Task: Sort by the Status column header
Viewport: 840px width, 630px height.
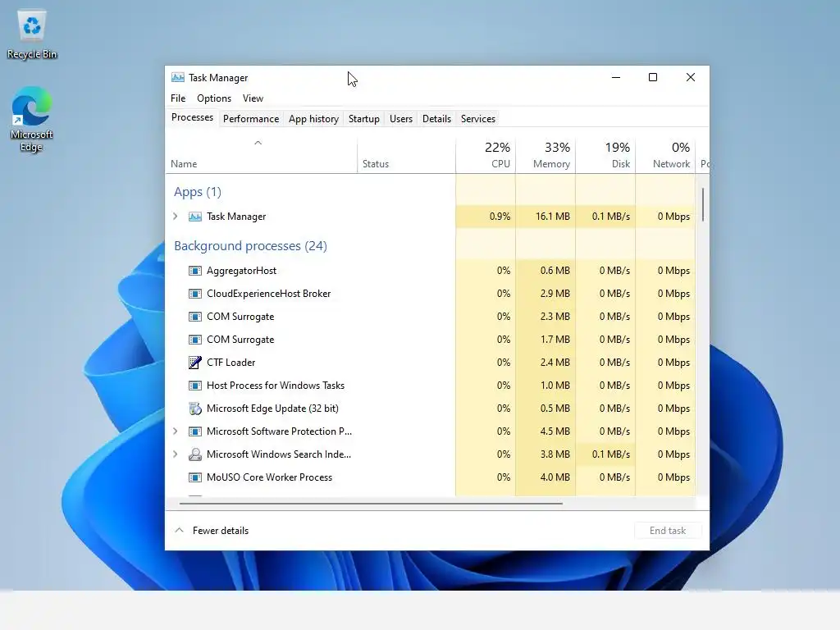Action: pyautogui.click(x=406, y=155)
